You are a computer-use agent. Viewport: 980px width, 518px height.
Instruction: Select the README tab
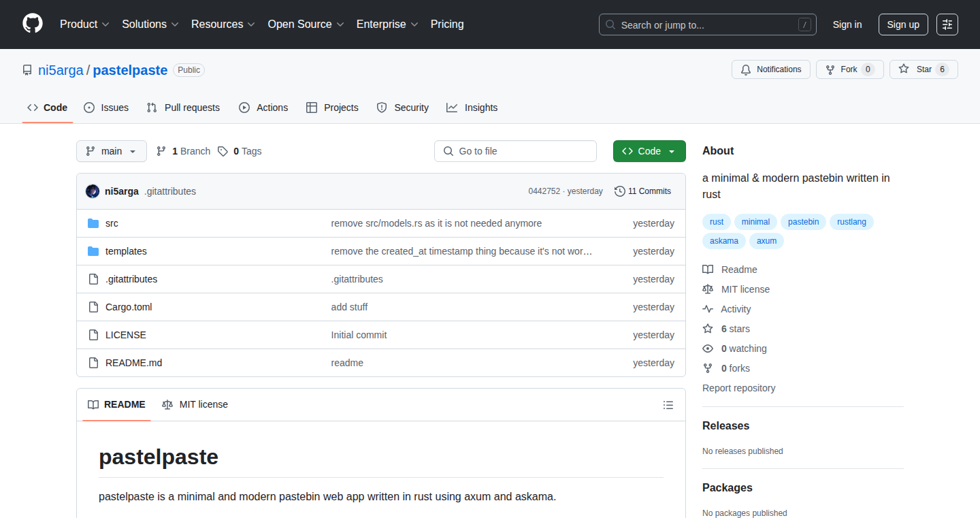click(x=116, y=404)
